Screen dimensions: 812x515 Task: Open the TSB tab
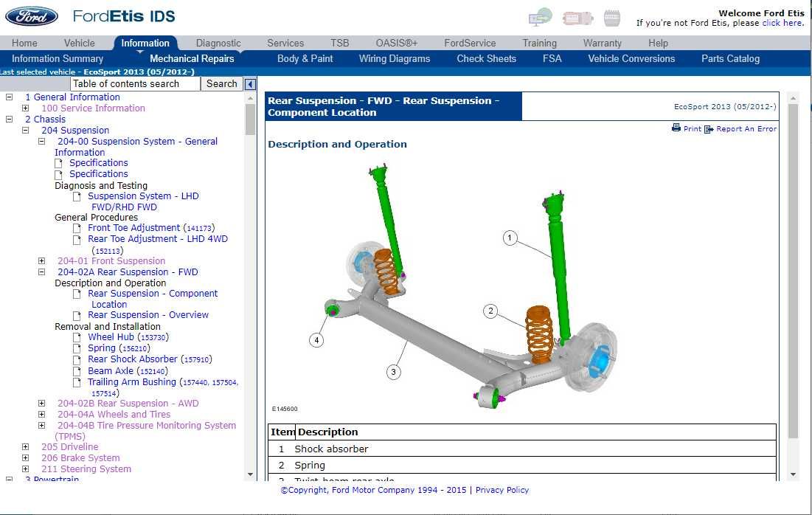tap(340, 43)
